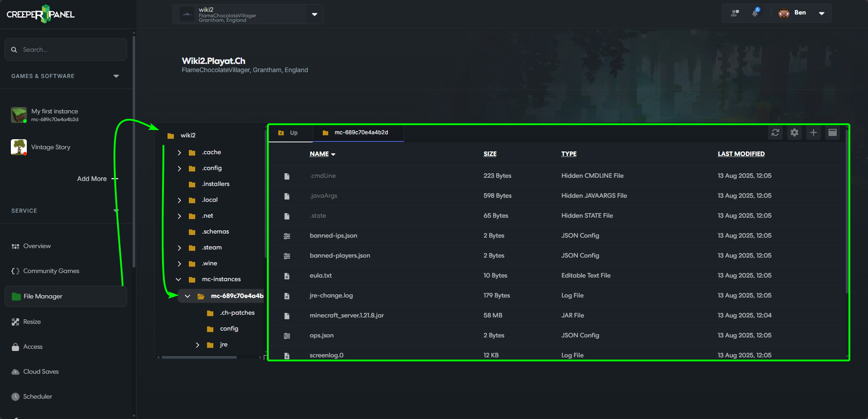Screen dimensions: 868x419
Task: Click the file list vertical scrollbar
Action: [847, 211]
